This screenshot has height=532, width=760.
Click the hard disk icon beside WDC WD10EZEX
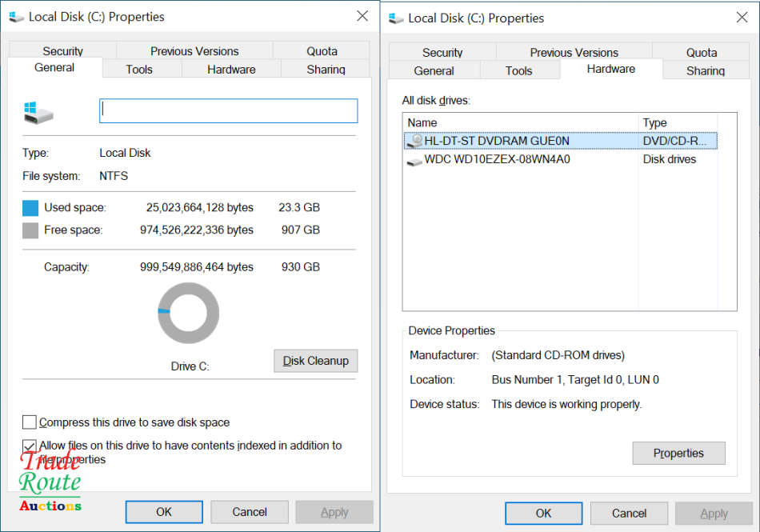[x=414, y=160]
